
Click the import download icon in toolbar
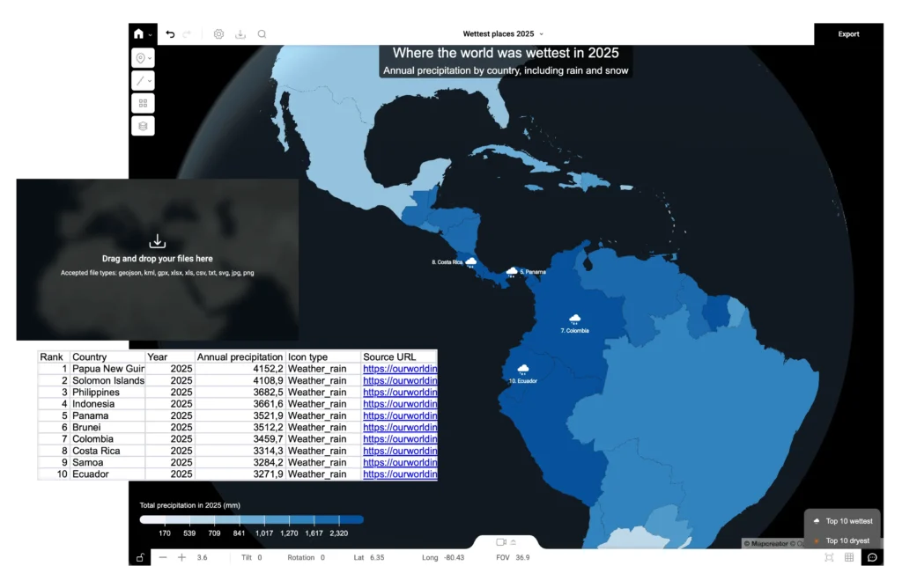[x=240, y=34]
